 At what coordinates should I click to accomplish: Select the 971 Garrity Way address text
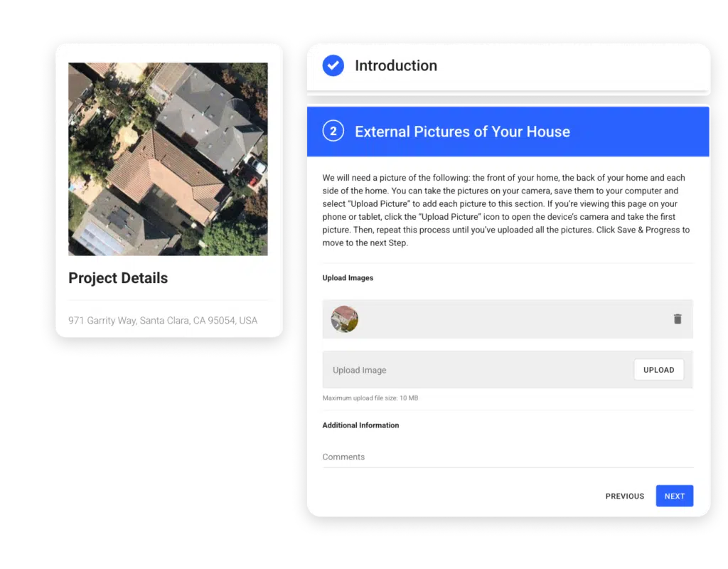[x=163, y=321]
